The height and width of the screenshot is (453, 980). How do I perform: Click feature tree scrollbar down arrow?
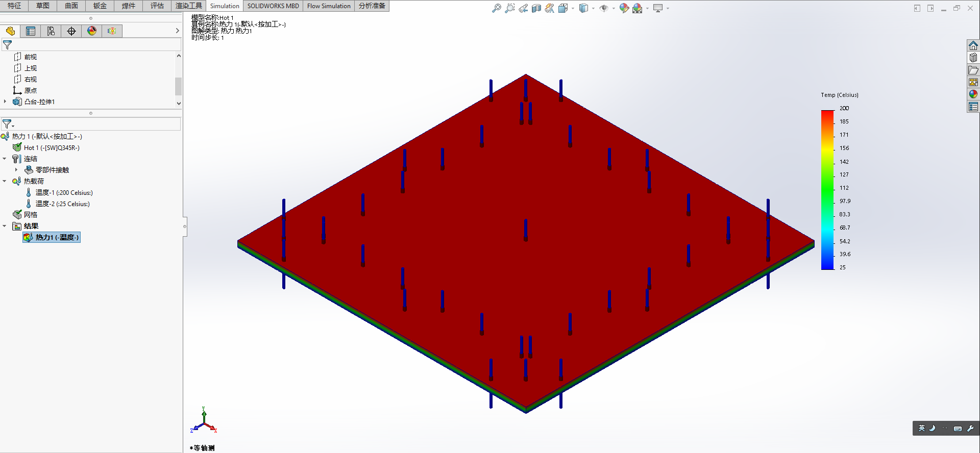coord(179,103)
